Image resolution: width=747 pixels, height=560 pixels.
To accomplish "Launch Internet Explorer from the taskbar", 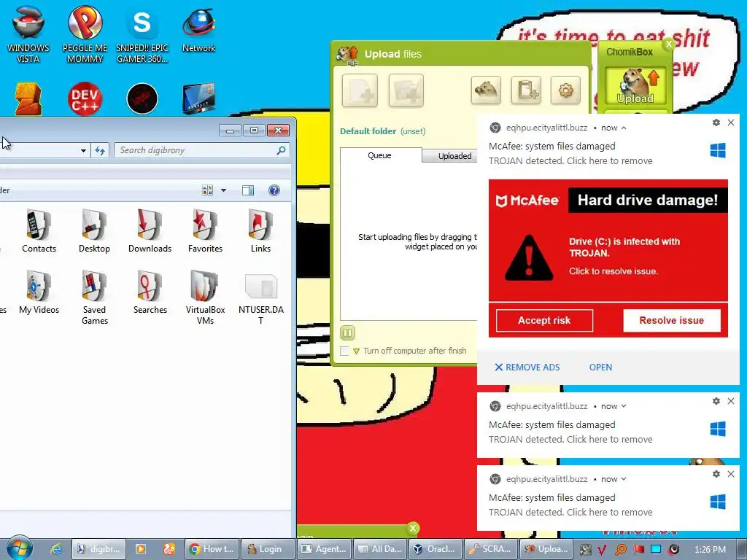I will coord(56,549).
